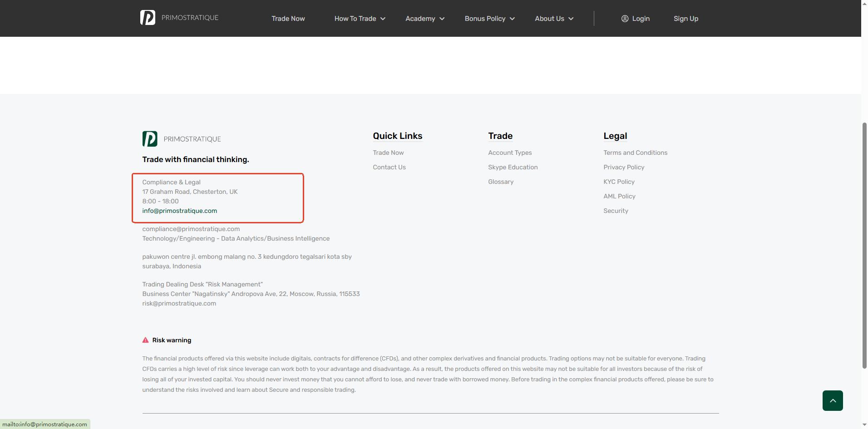
Task: Select Trade Now in the top navigation
Action: click(288, 19)
